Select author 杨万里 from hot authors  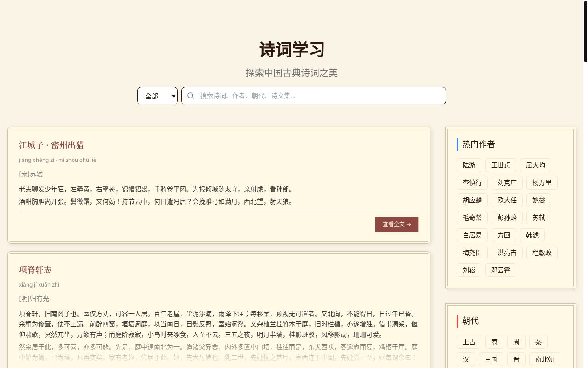pos(542,183)
